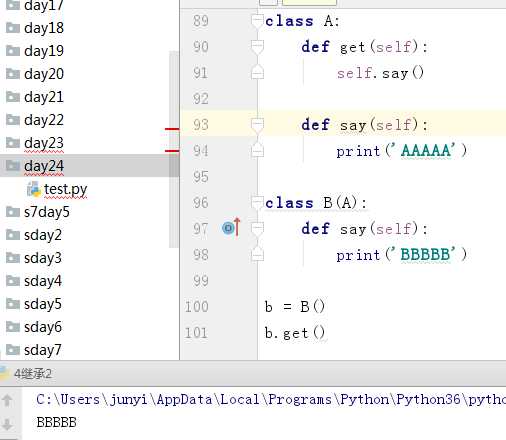Collapse class B fold at line 96

tap(257, 202)
